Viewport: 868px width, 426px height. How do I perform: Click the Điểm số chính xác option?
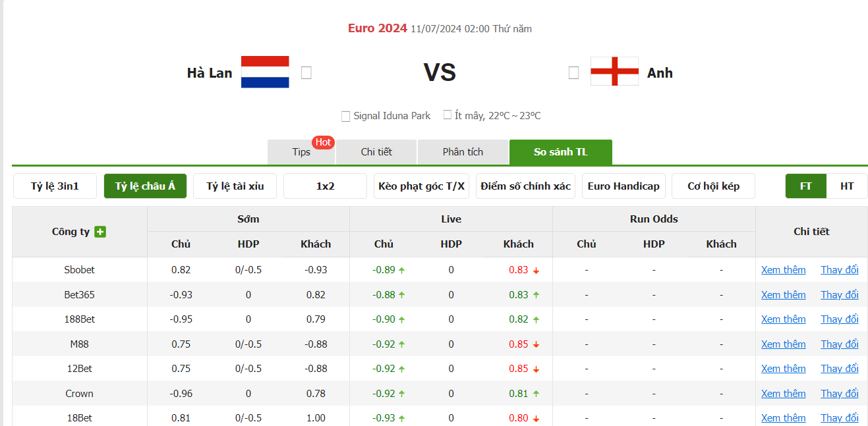525,186
